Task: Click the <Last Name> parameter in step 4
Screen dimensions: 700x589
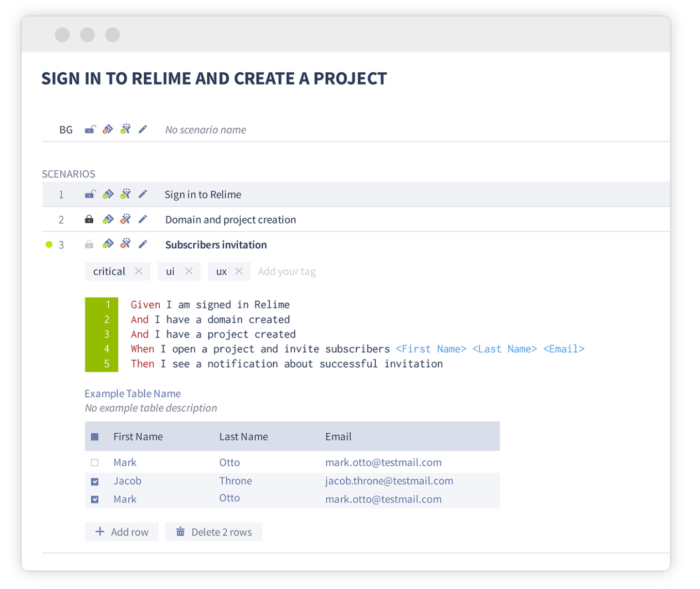Action: tap(505, 349)
